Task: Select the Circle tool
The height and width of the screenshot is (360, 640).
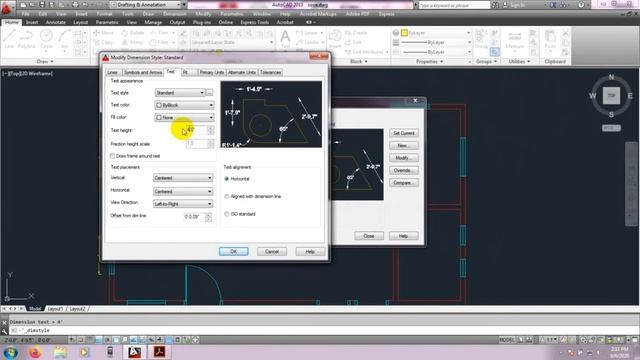Action: [x=46, y=39]
